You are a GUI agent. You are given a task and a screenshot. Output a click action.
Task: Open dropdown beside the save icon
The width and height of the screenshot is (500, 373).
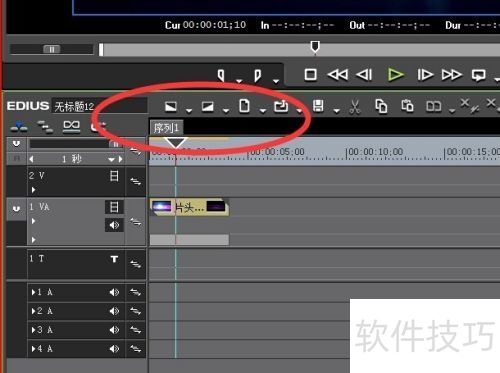[337, 110]
